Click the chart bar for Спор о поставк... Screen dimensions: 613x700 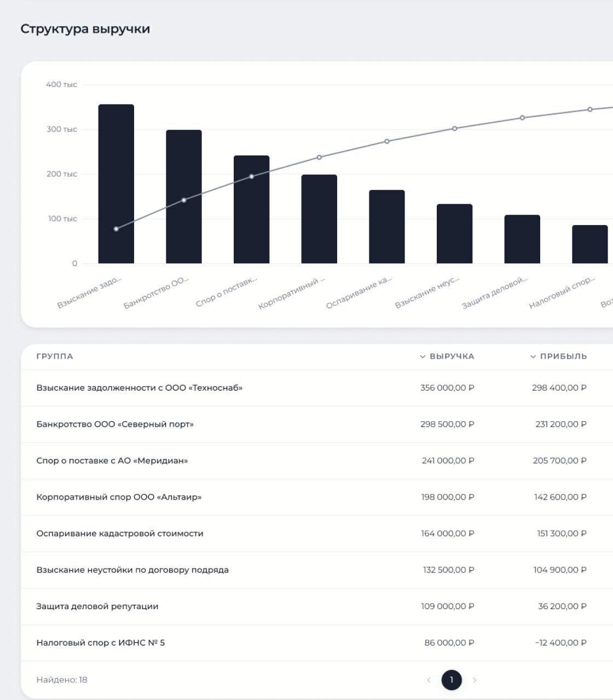tap(252, 210)
